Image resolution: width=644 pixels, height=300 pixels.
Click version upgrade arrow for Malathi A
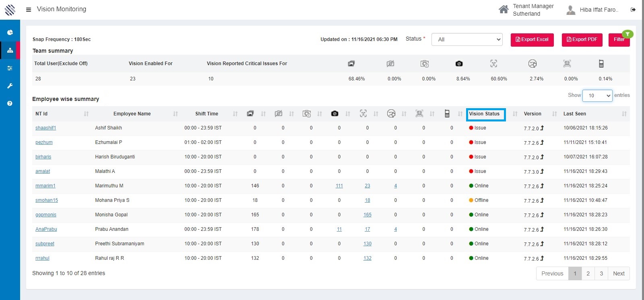click(542, 171)
